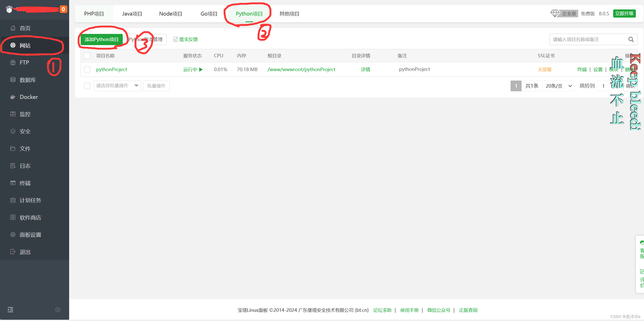644x321 pixels.
Task: Click the Docker whale sidebar icon
Action: (13, 97)
